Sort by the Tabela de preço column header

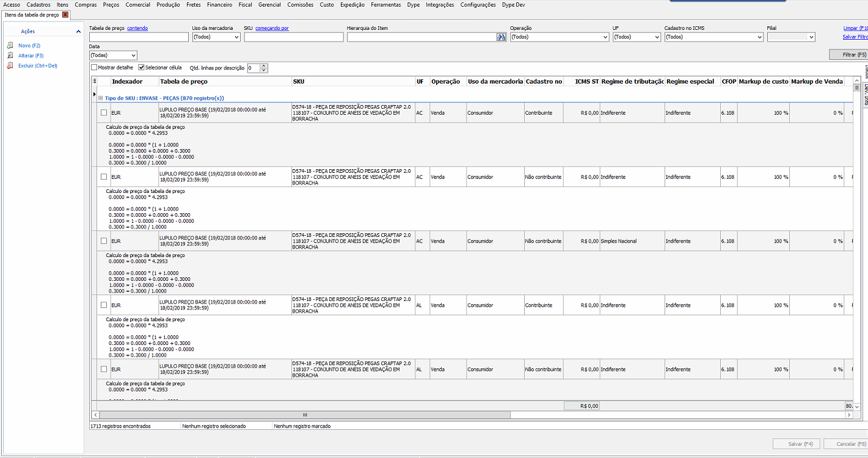click(x=183, y=81)
